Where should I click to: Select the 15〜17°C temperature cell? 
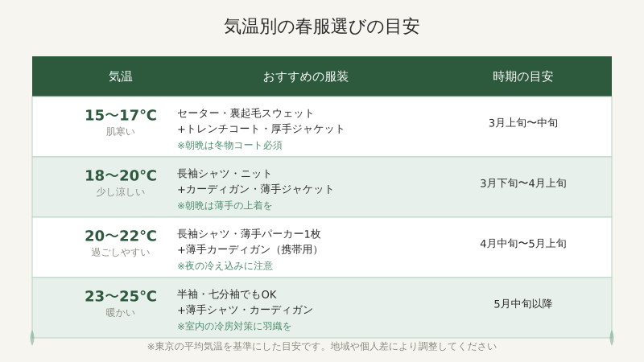[x=121, y=115]
